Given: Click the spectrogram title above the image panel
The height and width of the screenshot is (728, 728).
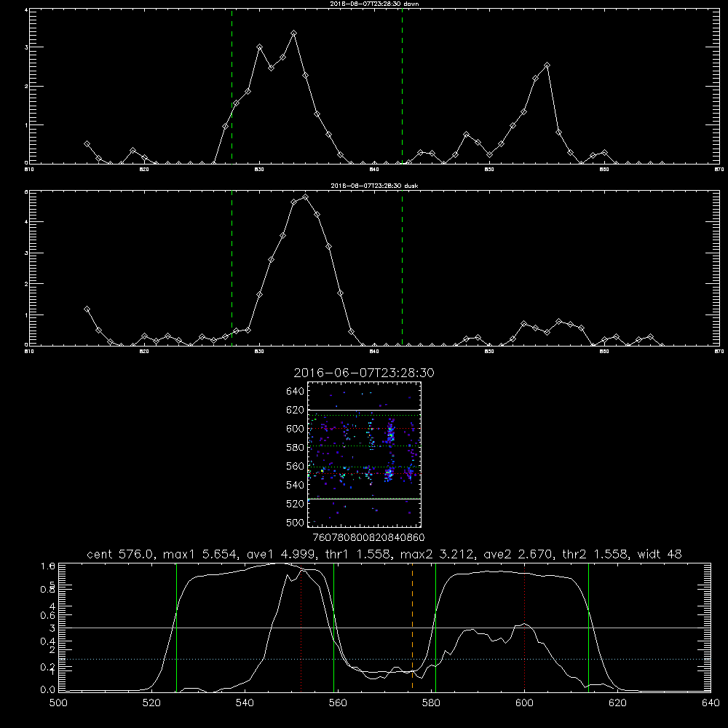Looking at the screenshot, I should [x=364, y=373].
